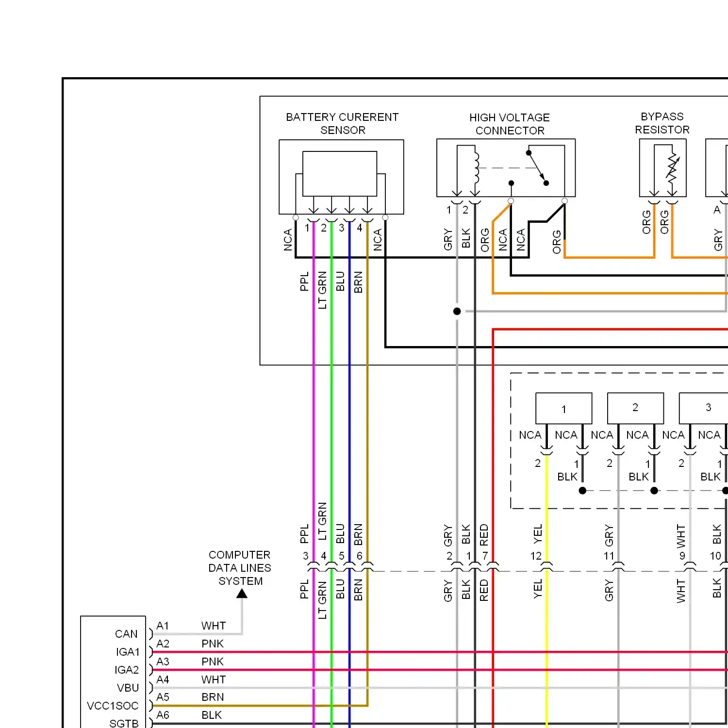Image resolution: width=728 pixels, height=728 pixels.
Task: Select connector pin number 11 on the gray wire
Action: 609,556
